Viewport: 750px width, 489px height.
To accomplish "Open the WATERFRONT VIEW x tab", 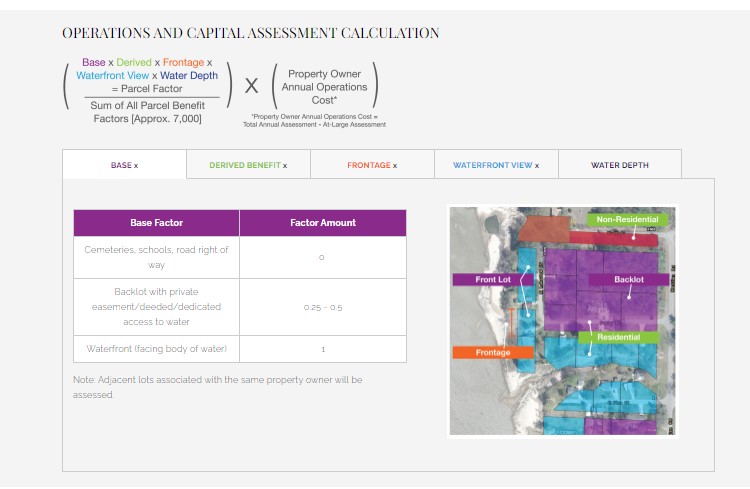I will (495, 165).
